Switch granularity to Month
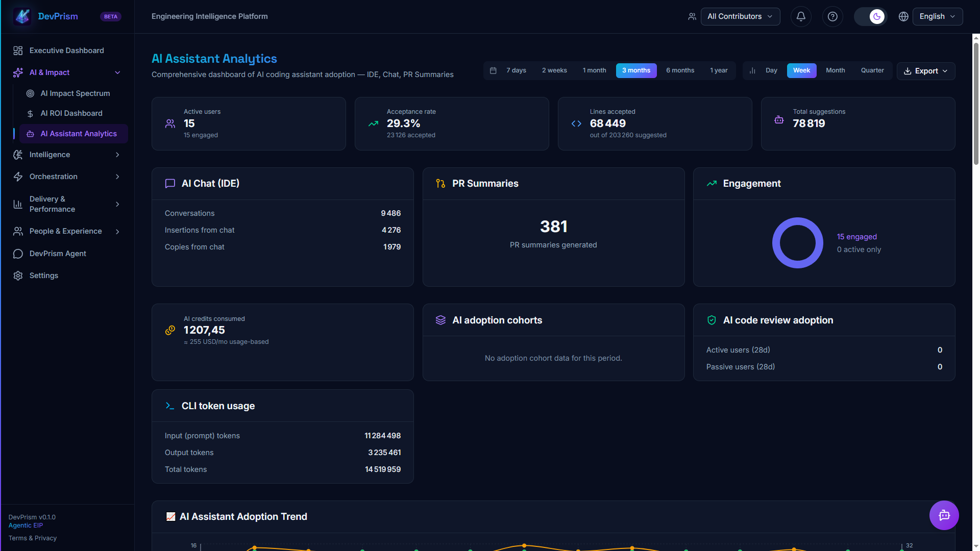This screenshot has height=551, width=980. (x=835, y=70)
